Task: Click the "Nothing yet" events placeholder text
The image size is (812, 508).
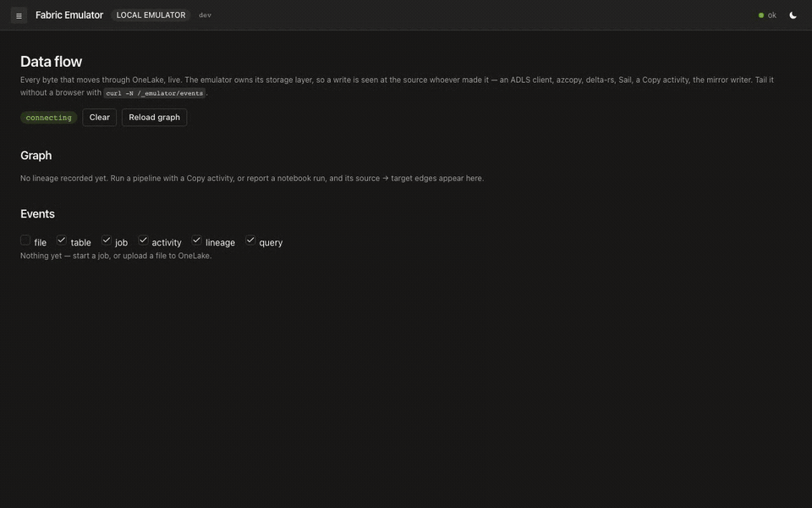Action: [x=116, y=256]
